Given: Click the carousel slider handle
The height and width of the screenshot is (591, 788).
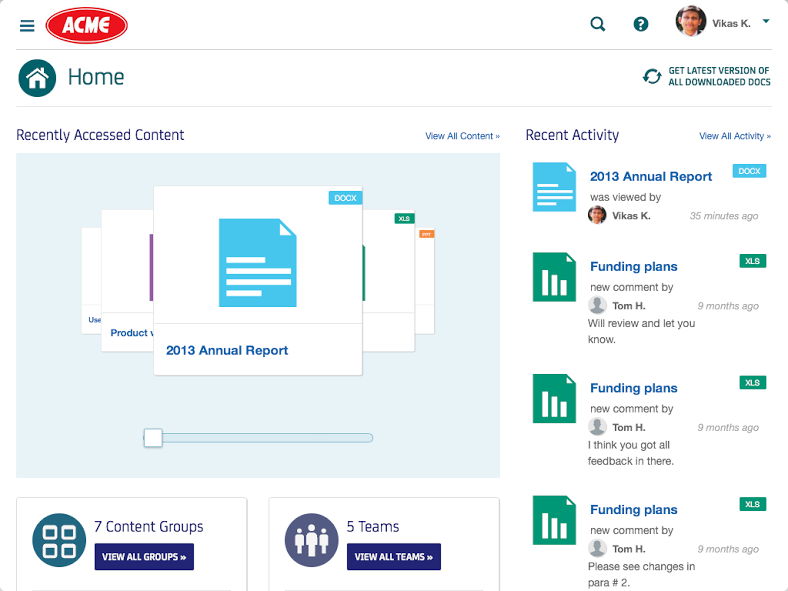Looking at the screenshot, I should 153,437.
